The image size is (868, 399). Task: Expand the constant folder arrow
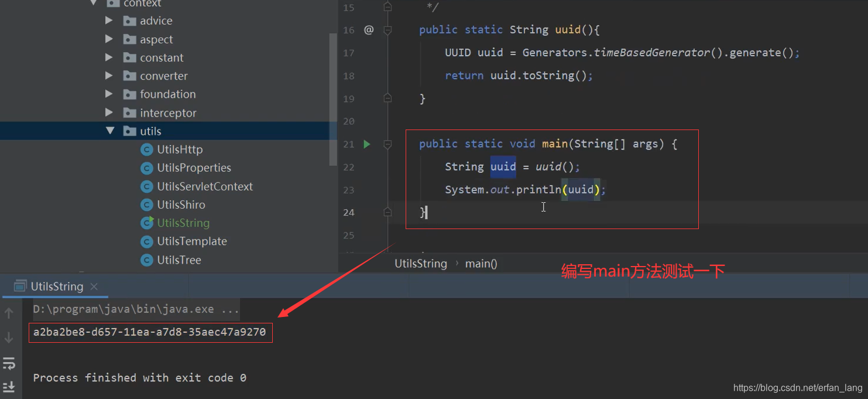tap(109, 57)
